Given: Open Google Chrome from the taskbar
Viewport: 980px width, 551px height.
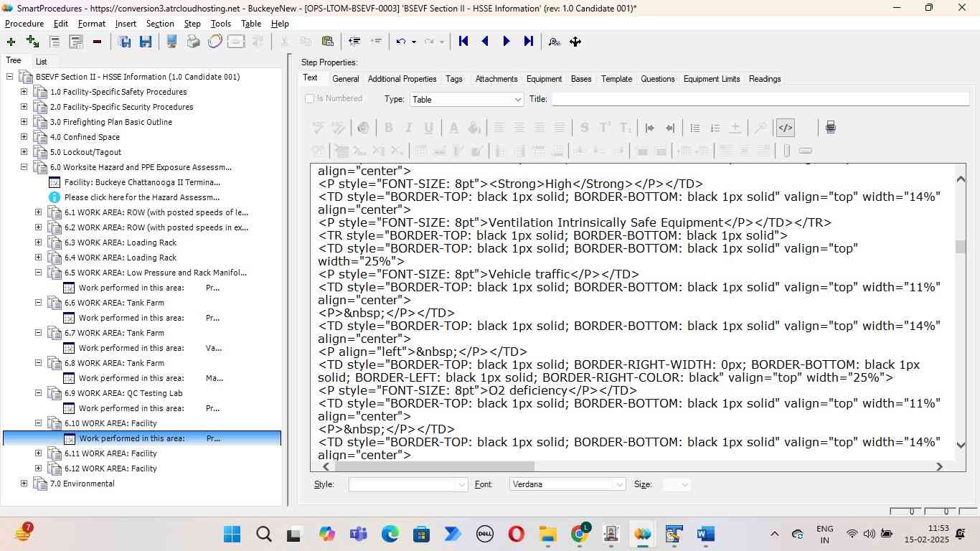Looking at the screenshot, I should coord(580,534).
